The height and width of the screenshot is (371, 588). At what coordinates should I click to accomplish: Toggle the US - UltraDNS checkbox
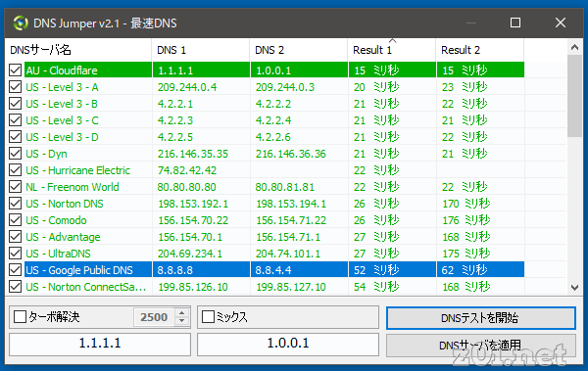[15, 254]
